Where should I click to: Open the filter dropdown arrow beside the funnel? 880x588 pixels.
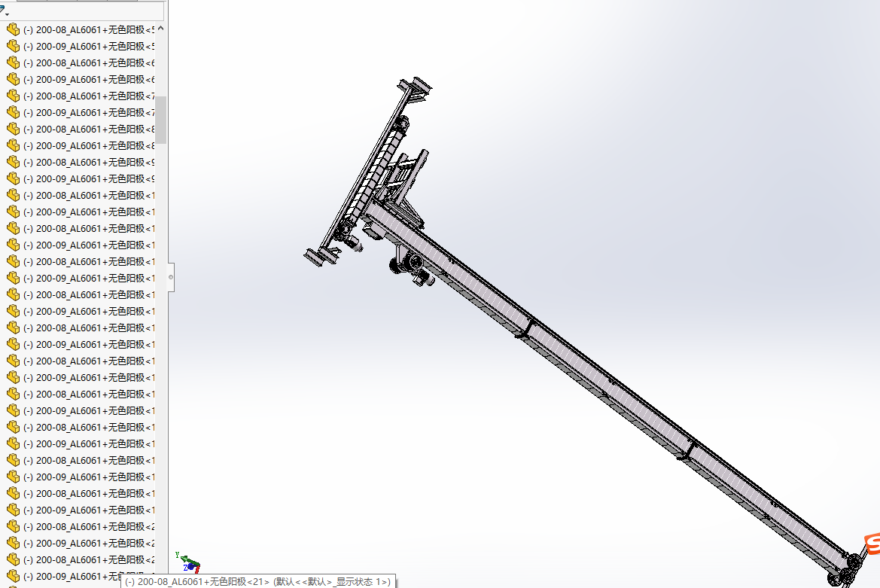tap(7, 14)
